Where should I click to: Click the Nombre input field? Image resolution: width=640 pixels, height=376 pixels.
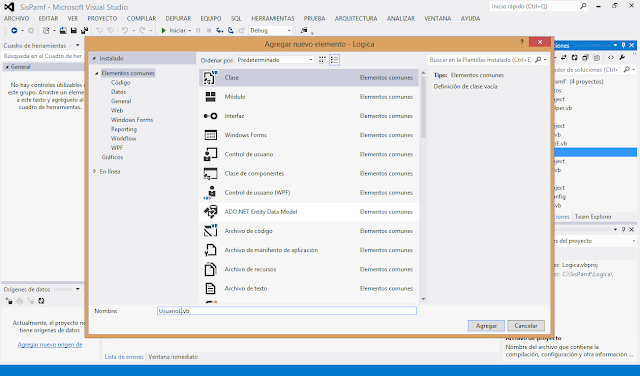[287, 311]
